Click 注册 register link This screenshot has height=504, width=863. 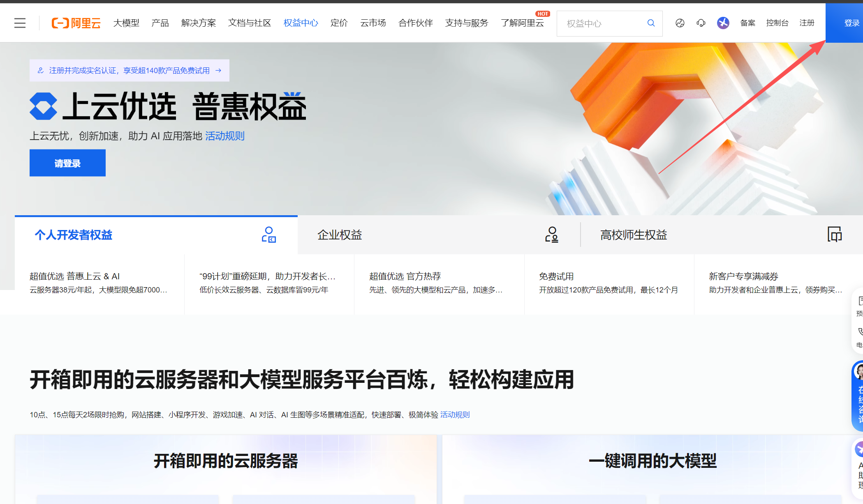tap(807, 23)
